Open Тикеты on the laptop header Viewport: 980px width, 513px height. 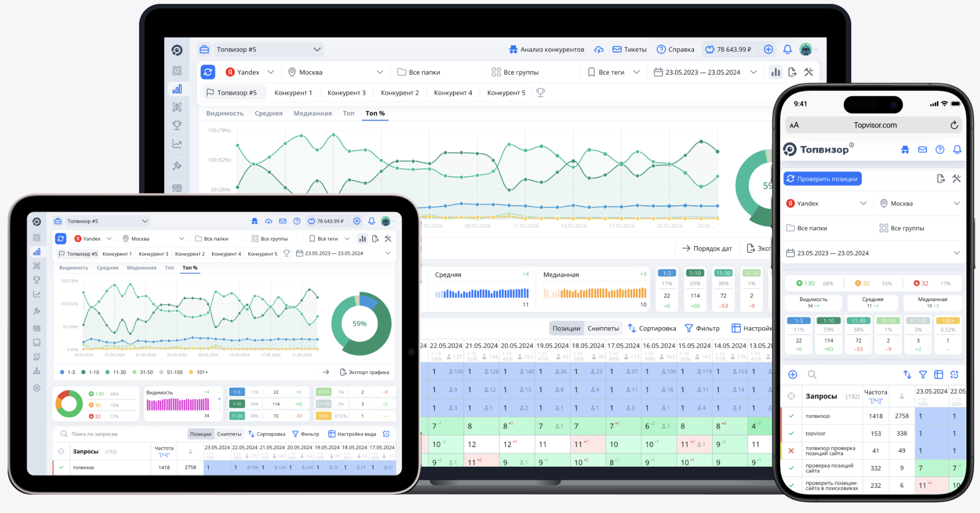tap(630, 50)
